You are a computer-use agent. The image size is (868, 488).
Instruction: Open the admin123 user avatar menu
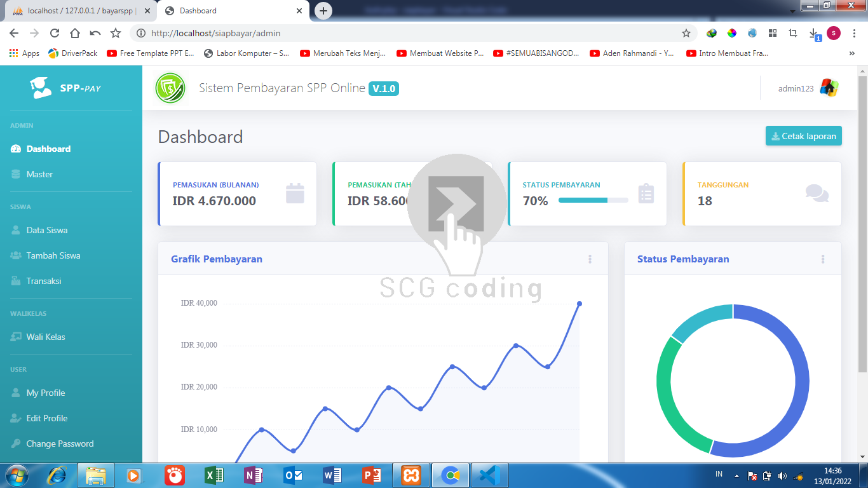click(x=829, y=88)
